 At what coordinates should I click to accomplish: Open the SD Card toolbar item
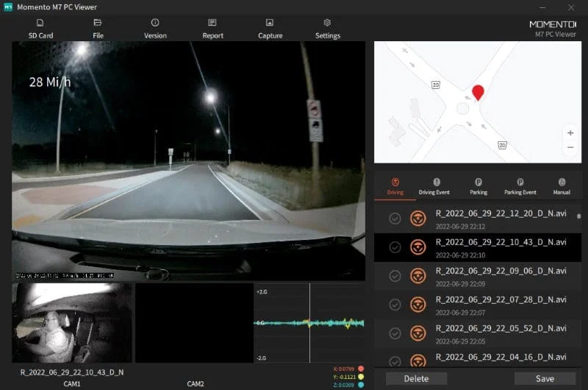(x=40, y=29)
